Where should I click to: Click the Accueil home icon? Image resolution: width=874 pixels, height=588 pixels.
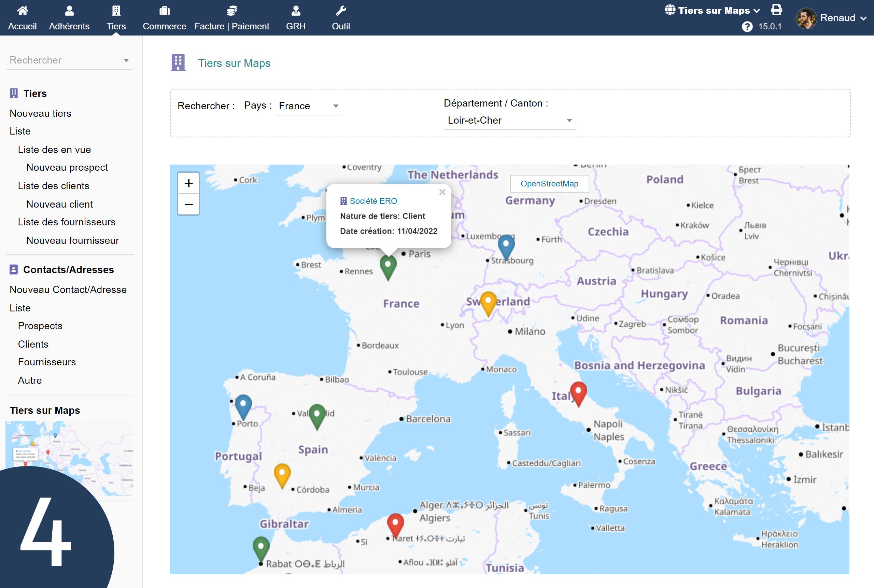point(23,11)
